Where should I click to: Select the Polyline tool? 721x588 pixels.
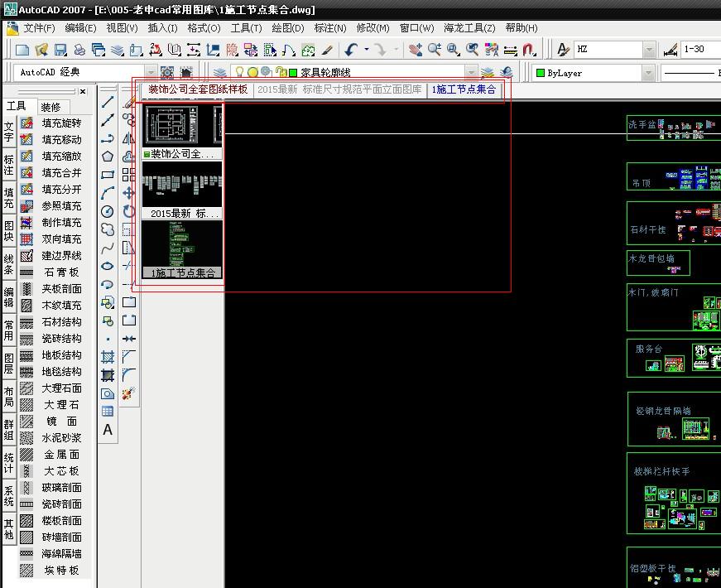pyautogui.click(x=108, y=138)
